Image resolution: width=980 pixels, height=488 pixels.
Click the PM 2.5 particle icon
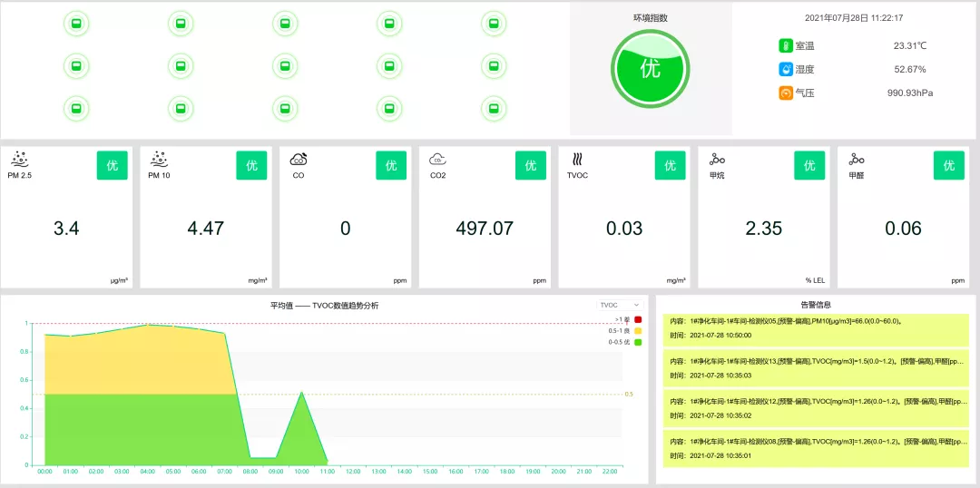(x=19, y=159)
